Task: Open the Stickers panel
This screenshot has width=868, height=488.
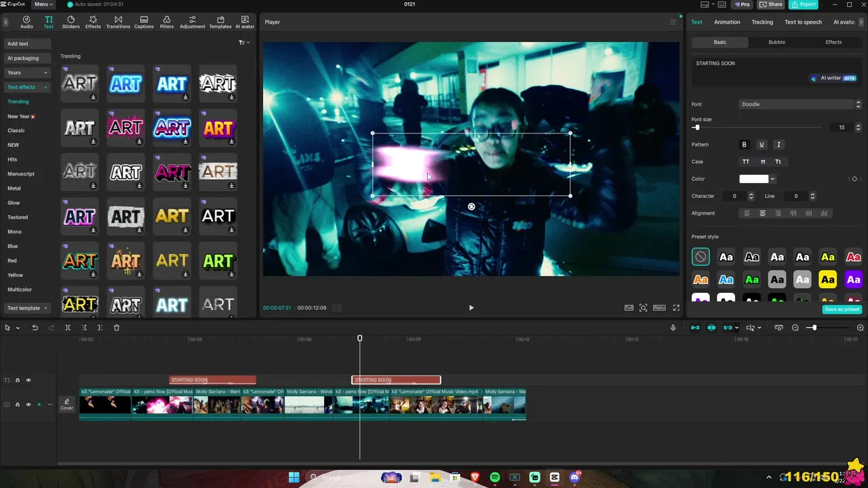Action: pyautogui.click(x=71, y=22)
